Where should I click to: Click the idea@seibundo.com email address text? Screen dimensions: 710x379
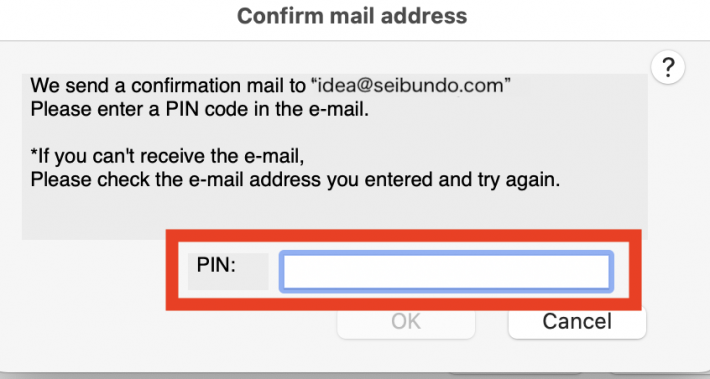point(411,86)
